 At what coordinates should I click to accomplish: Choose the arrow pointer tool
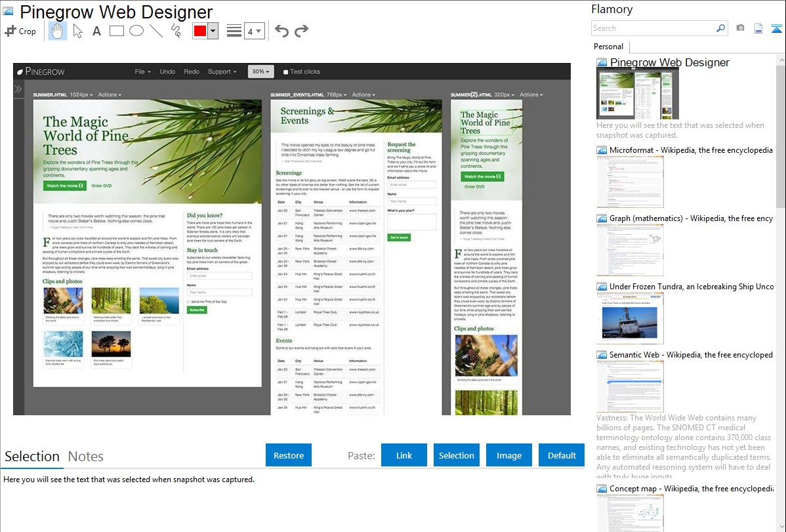click(77, 31)
